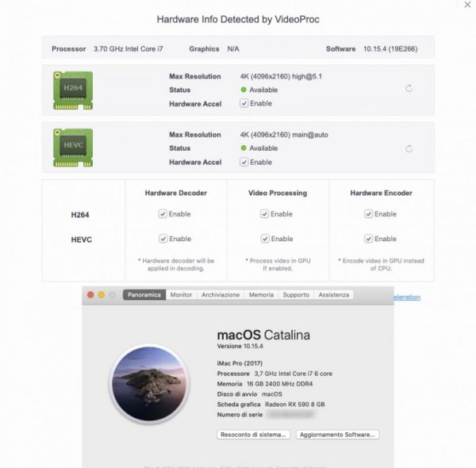Click the Hardware Decoder column header
This screenshot has height=468, width=476.
point(176,193)
